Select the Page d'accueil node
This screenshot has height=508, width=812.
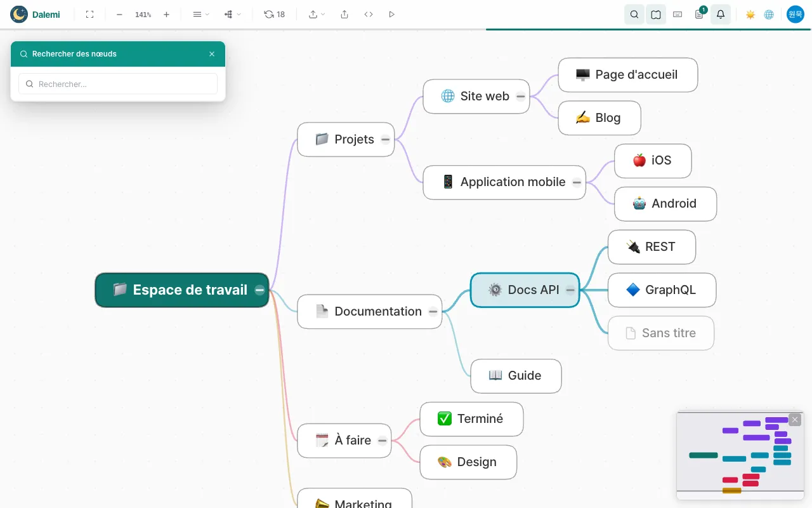(628, 75)
